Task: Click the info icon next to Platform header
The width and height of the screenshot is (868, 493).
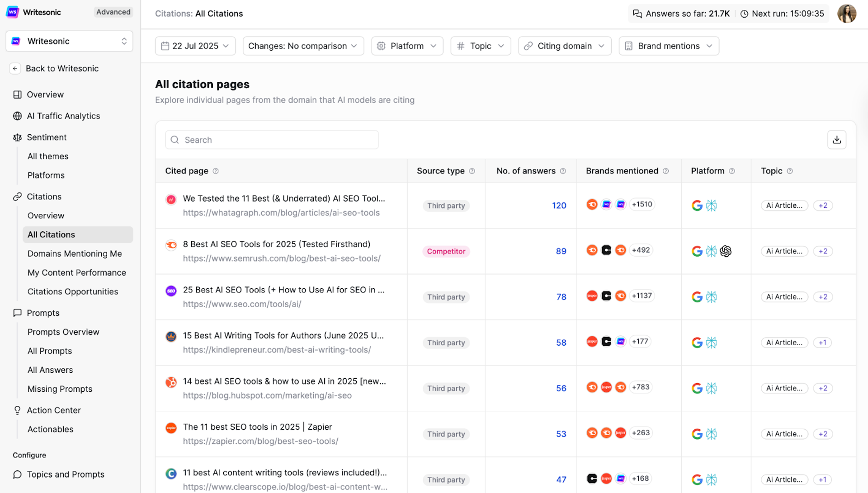Action: 732,171
